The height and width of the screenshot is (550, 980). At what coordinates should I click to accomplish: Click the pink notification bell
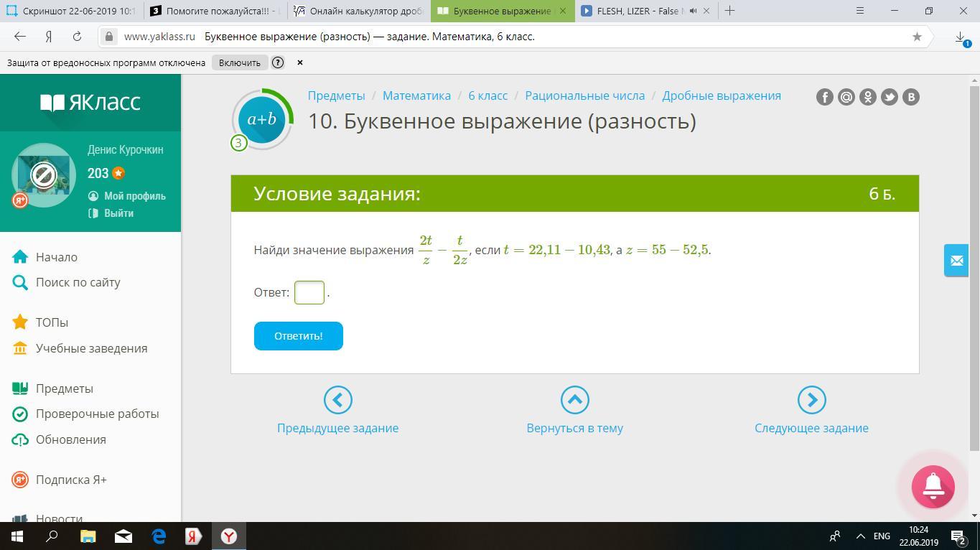pyautogui.click(x=933, y=486)
